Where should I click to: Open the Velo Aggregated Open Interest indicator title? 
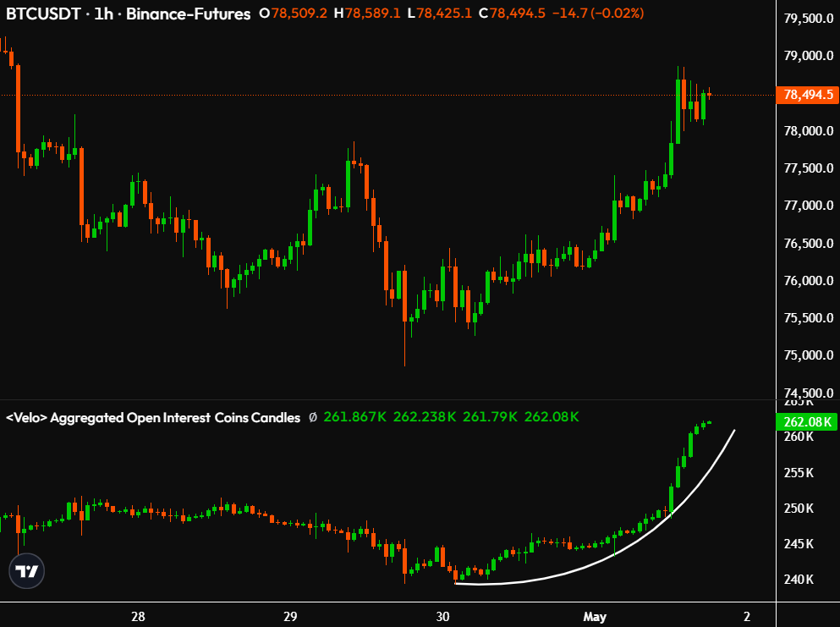pyautogui.click(x=153, y=417)
